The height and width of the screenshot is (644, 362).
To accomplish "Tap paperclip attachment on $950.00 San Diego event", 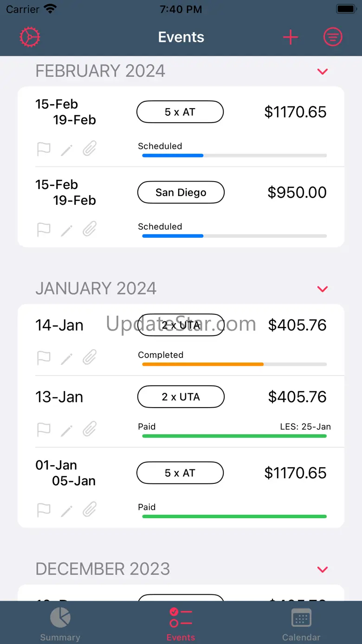I will click(90, 229).
